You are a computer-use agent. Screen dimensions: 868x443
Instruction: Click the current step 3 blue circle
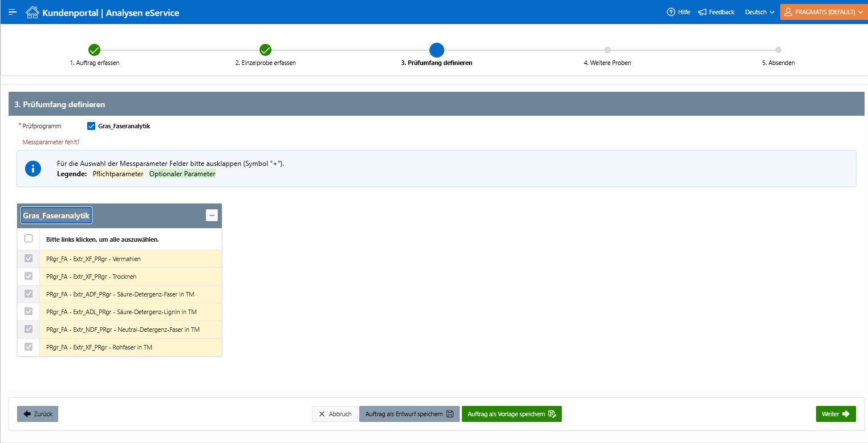436,50
